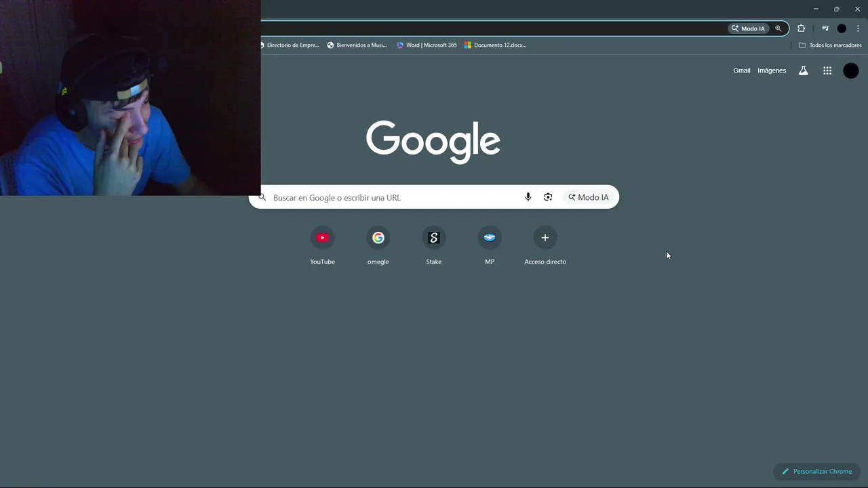The width and height of the screenshot is (868, 488).
Task: Open Documento 12.docx bookmark
Action: tap(495, 45)
